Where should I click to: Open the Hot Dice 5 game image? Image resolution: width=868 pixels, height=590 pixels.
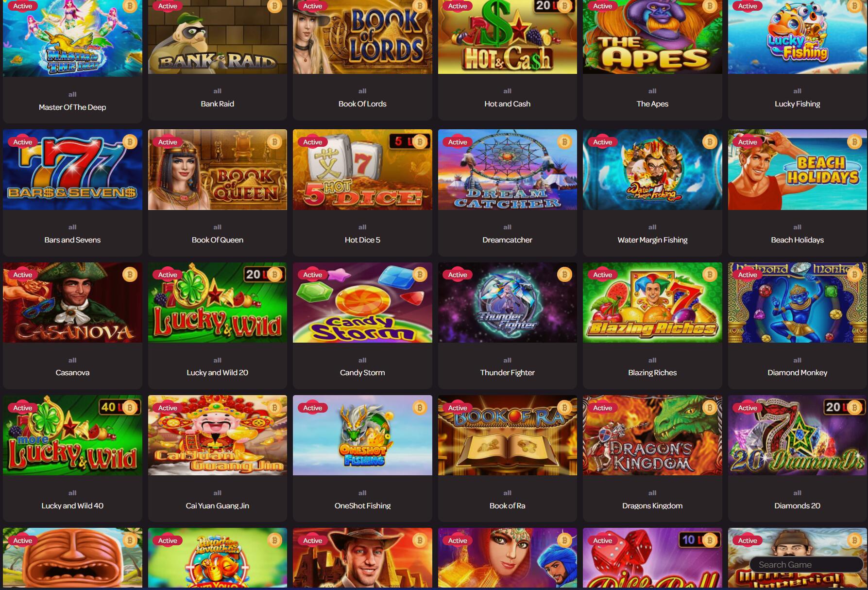pos(362,170)
